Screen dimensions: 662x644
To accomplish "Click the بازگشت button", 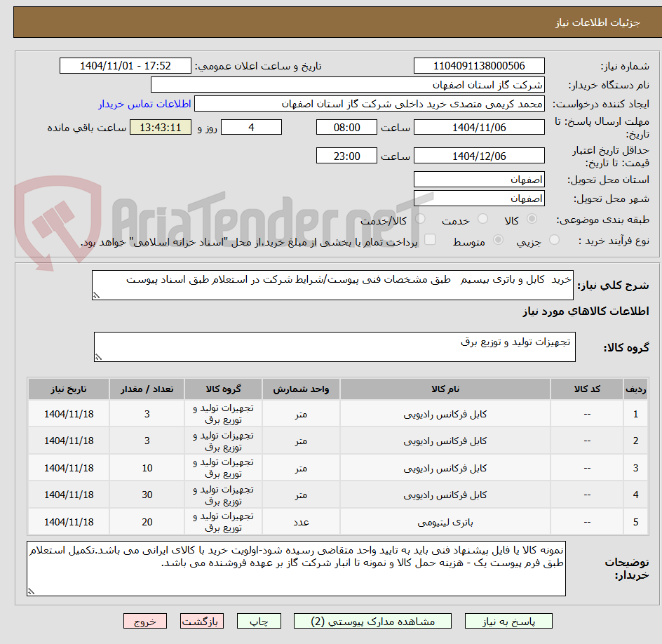I will 202,621.
